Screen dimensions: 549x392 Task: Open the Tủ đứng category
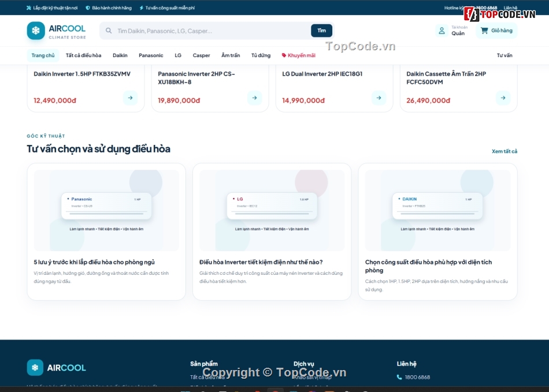click(261, 55)
